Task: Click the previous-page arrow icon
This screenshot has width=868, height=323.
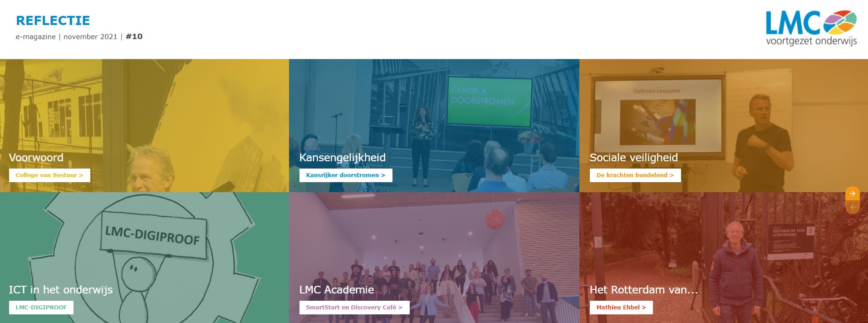Action: tap(852, 207)
